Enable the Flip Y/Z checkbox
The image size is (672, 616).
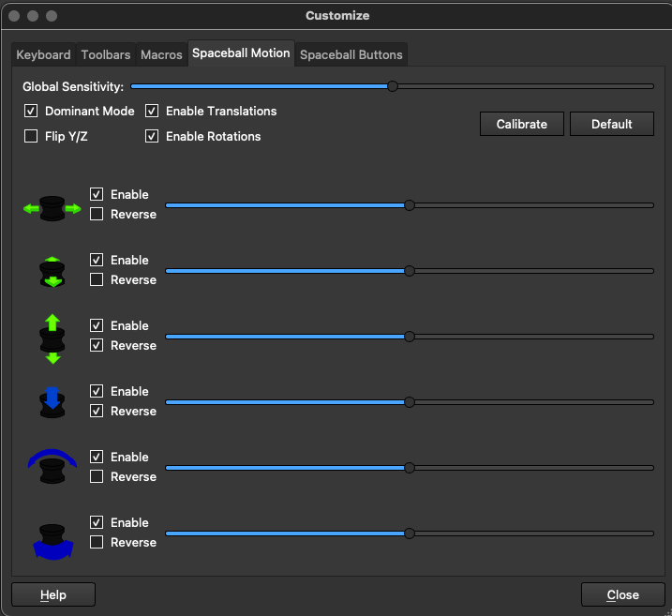(x=31, y=136)
